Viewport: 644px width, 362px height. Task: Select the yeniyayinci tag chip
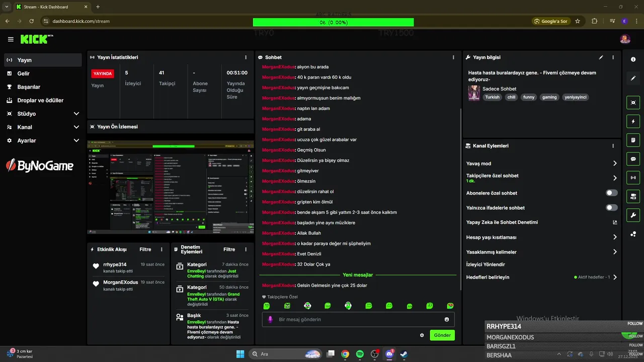(x=575, y=97)
